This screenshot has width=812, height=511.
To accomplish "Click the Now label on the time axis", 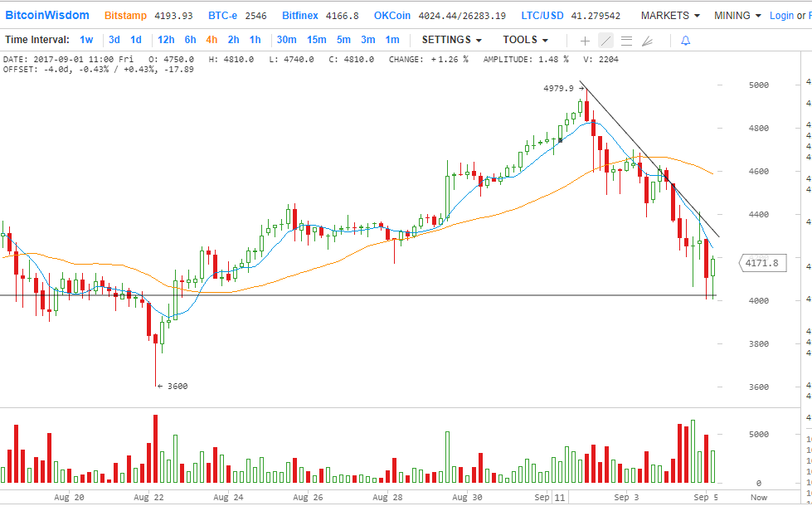I will [758, 497].
